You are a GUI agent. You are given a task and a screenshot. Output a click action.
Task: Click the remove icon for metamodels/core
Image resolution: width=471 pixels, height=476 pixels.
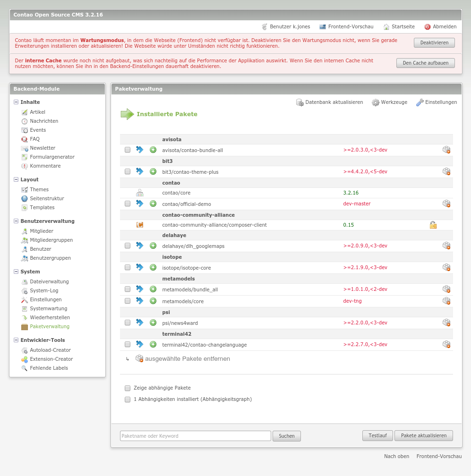point(446,301)
